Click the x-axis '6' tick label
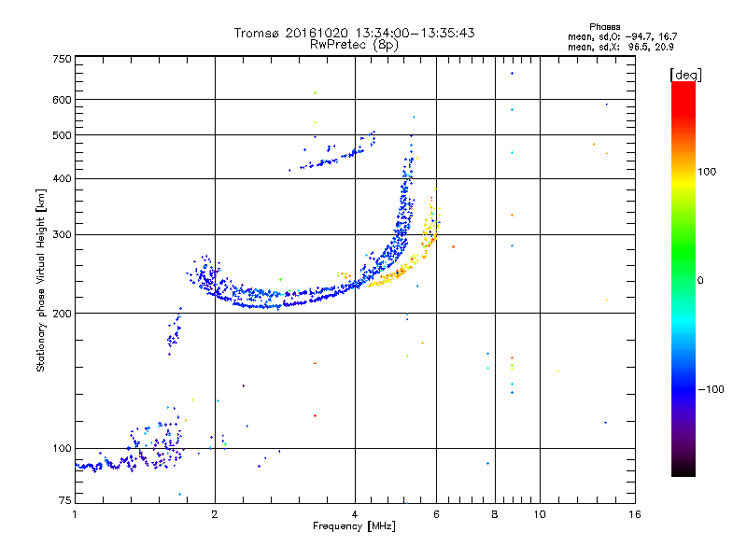The height and width of the screenshot is (560, 747). 436,514
